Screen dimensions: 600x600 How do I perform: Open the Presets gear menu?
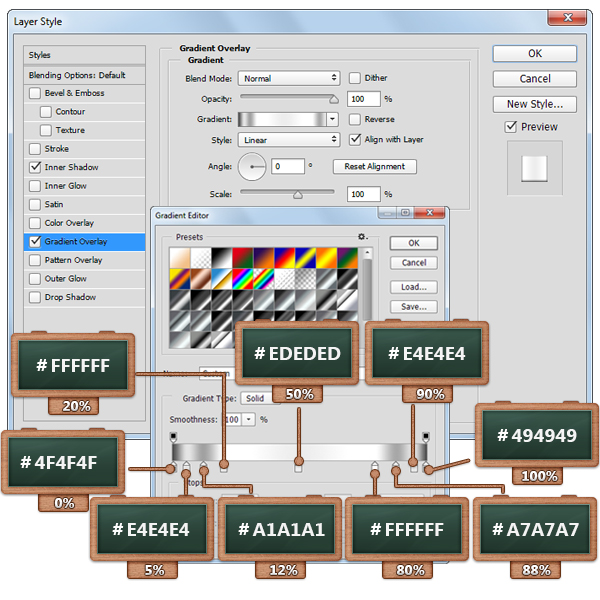coord(363,237)
